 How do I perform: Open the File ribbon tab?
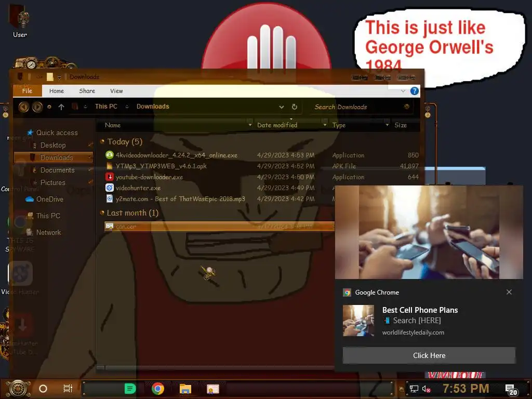pos(27,91)
